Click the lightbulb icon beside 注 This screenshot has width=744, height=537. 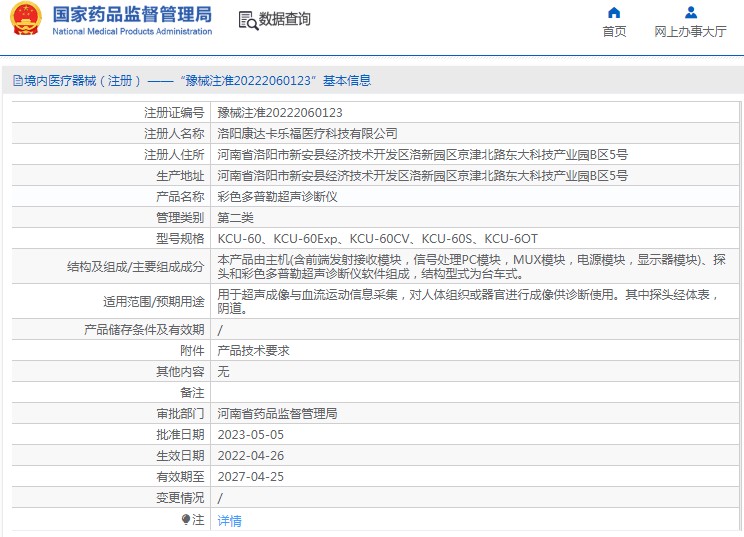pos(186,520)
